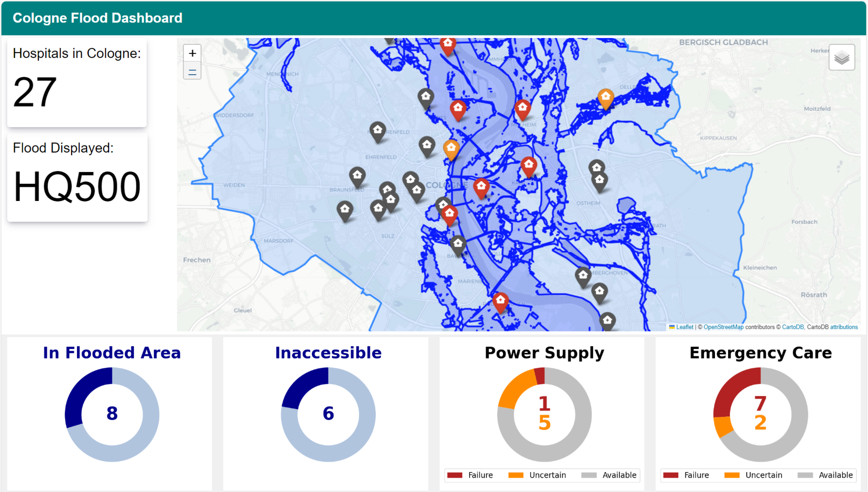Viewport: 868px width, 492px height.
Task: Click the orange hospital marker above Cologne label
Action: pos(451,148)
